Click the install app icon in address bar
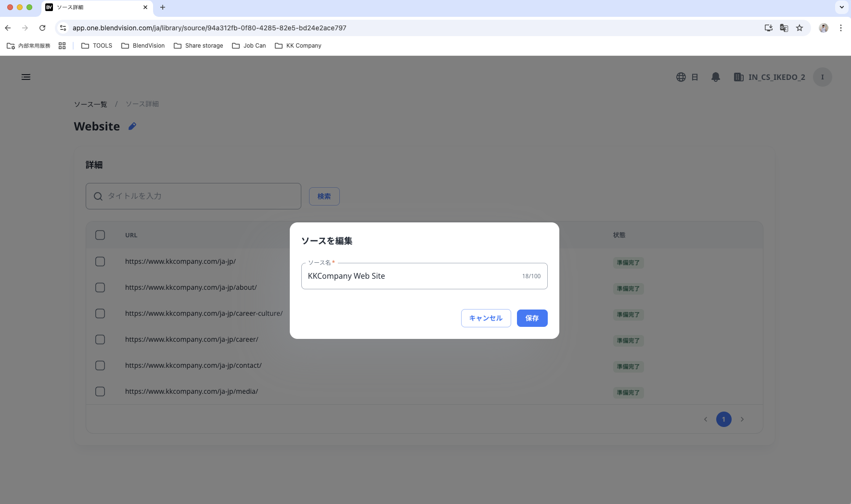Image resolution: width=851 pixels, height=504 pixels. tap(768, 28)
